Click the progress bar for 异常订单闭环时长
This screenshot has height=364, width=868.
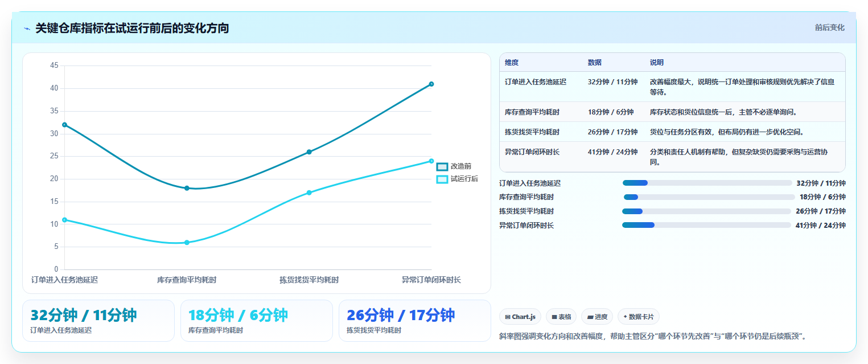coord(706,225)
